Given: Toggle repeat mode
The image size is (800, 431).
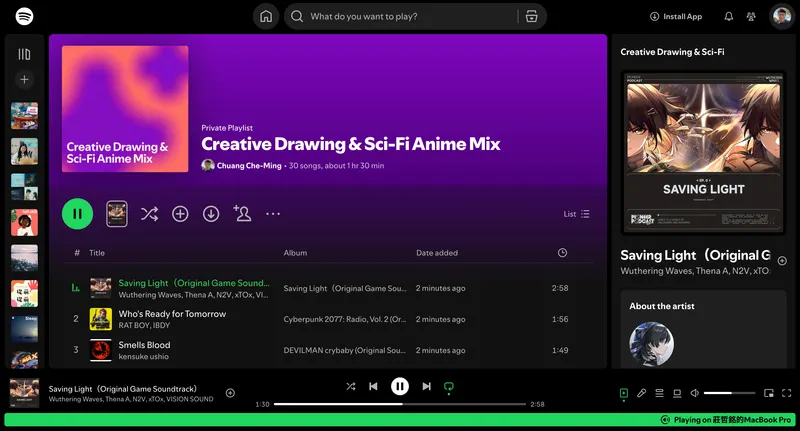Looking at the screenshot, I should [x=449, y=387].
